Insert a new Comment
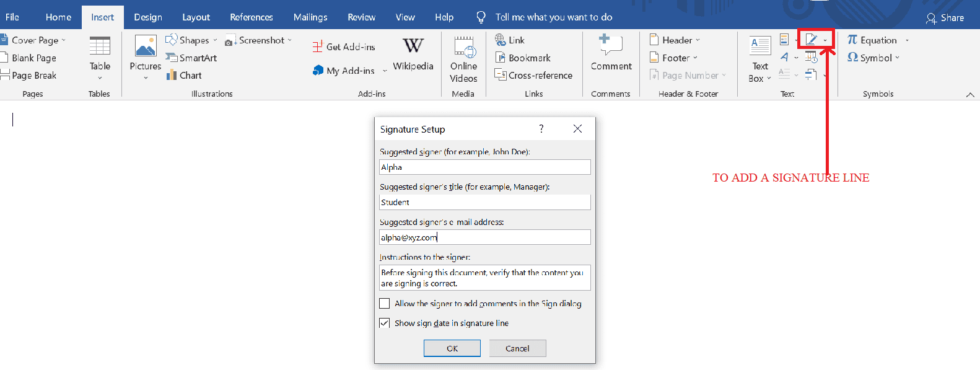 [611, 54]
